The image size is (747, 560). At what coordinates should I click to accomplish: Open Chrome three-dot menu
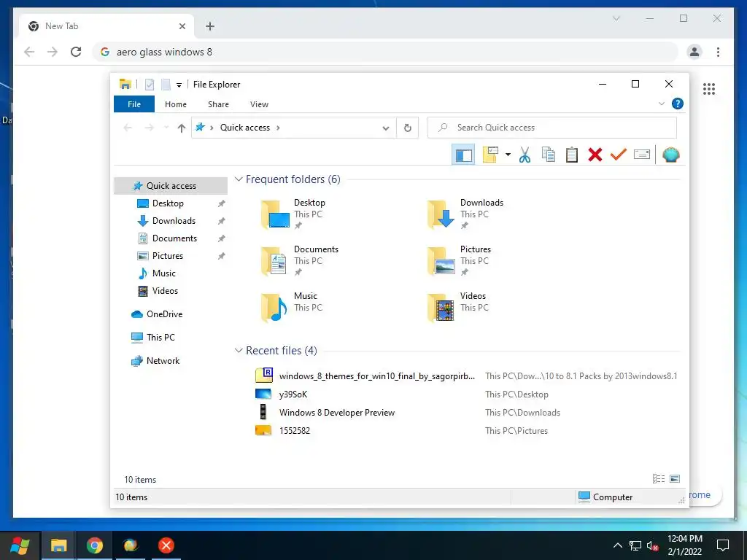718,52
